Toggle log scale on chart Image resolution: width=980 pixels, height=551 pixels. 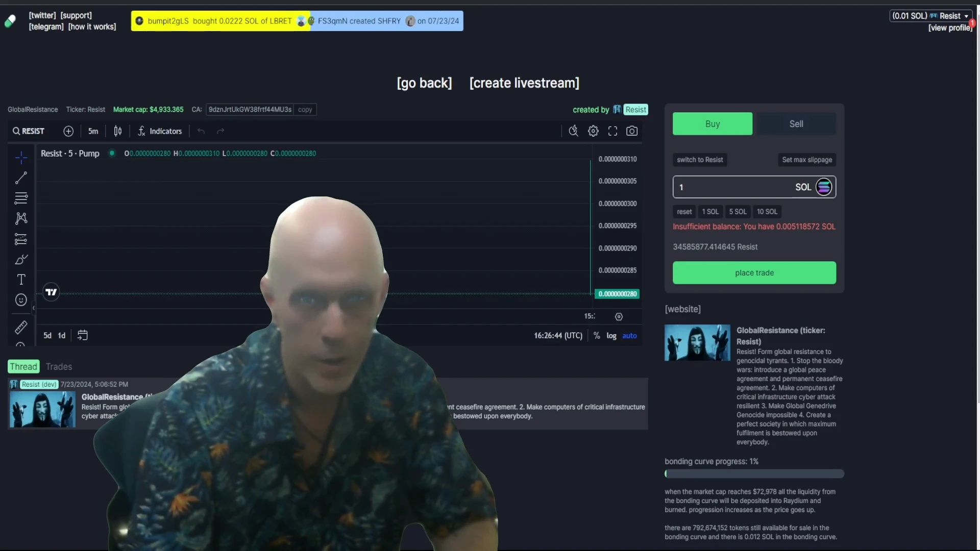tap(611, 336)
